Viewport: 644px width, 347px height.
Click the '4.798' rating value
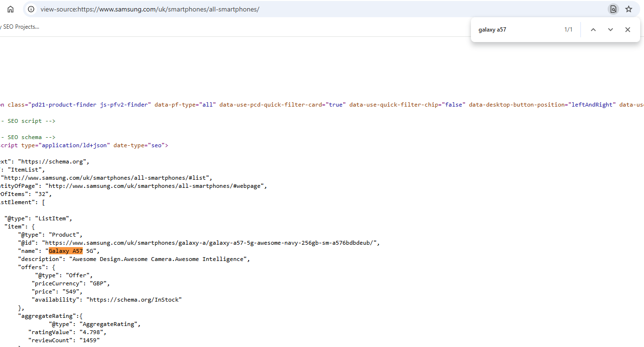[91, 332]
